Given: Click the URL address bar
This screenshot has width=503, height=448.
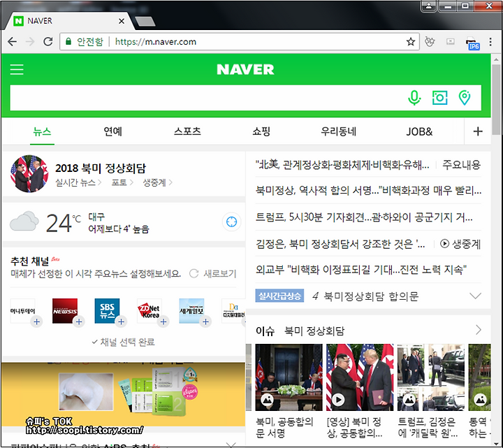Looking at the screenshot, I should point(239,42).
